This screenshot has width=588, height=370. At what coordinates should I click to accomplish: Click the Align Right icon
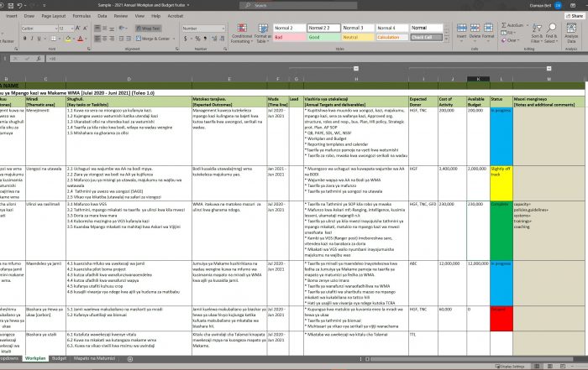pyautogui.click(x=112, y=39)
